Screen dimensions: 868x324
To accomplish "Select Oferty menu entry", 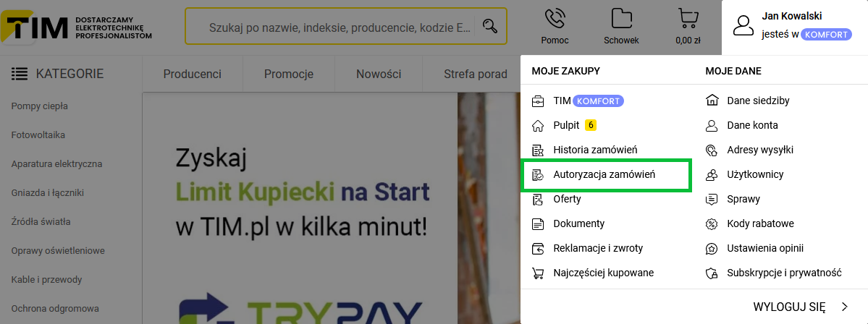I will (567, 199).
